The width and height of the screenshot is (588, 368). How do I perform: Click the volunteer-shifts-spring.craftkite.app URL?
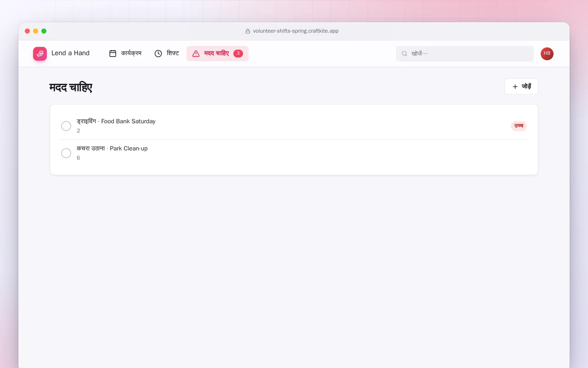point(296,31)
